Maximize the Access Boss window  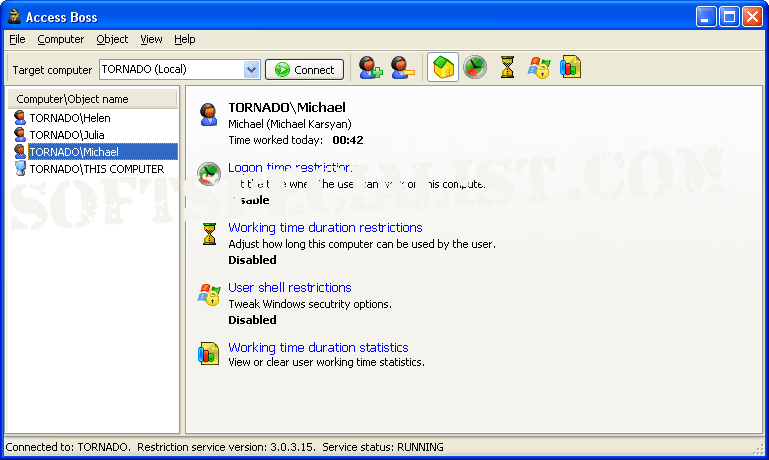[729, 17]
